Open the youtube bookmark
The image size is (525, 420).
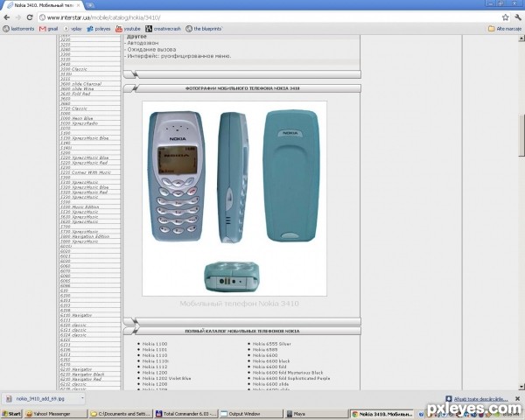[x=128, y=29]
